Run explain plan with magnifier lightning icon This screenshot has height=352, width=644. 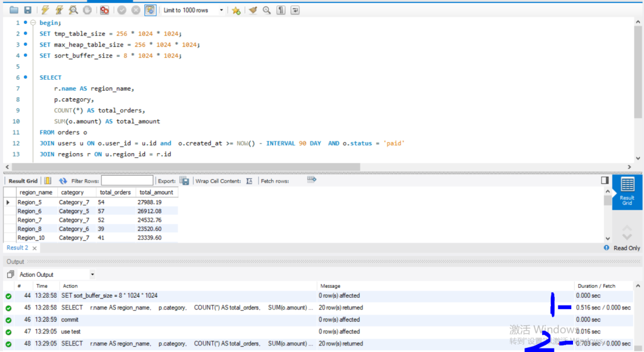pyautogui.click(x=73, y=10)
